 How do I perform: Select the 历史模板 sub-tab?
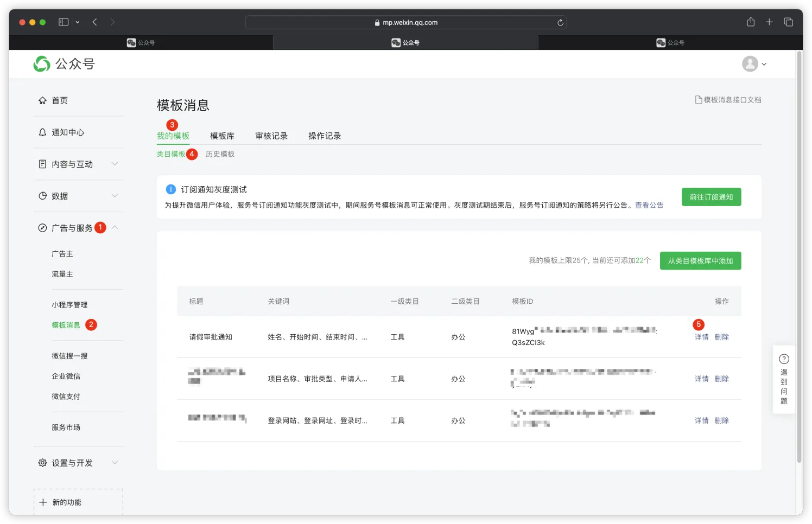(x=220, y=154)
